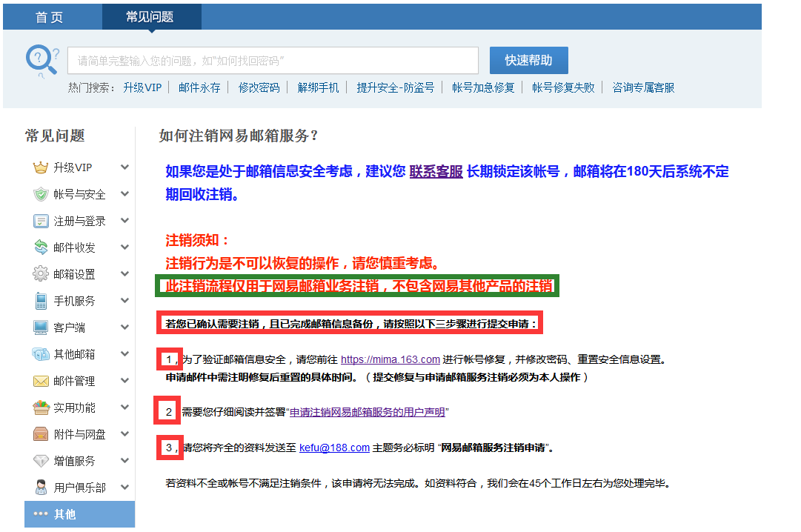Screen dimensions: 801x532
Task: Click hot search link 解绑手机
Action: click(x=319, y=88)
